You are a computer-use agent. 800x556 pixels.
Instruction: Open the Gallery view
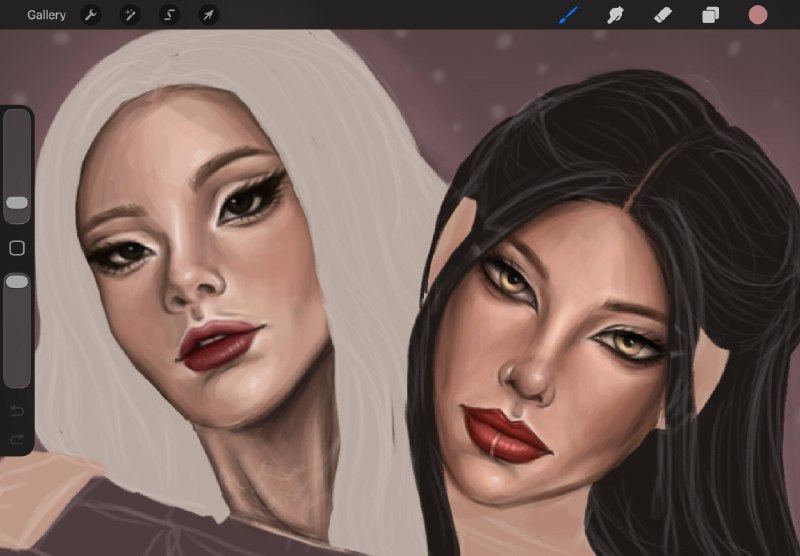pos(46,15)
